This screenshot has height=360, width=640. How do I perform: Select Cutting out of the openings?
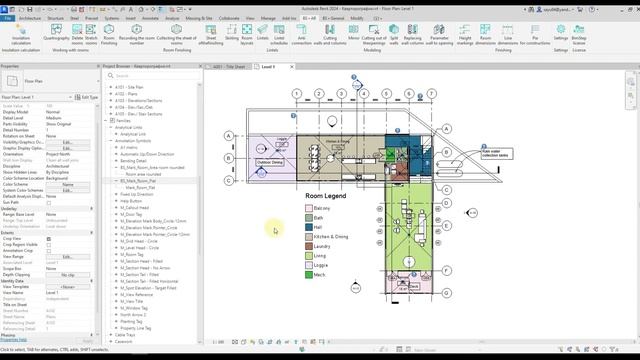click(374, 34)
